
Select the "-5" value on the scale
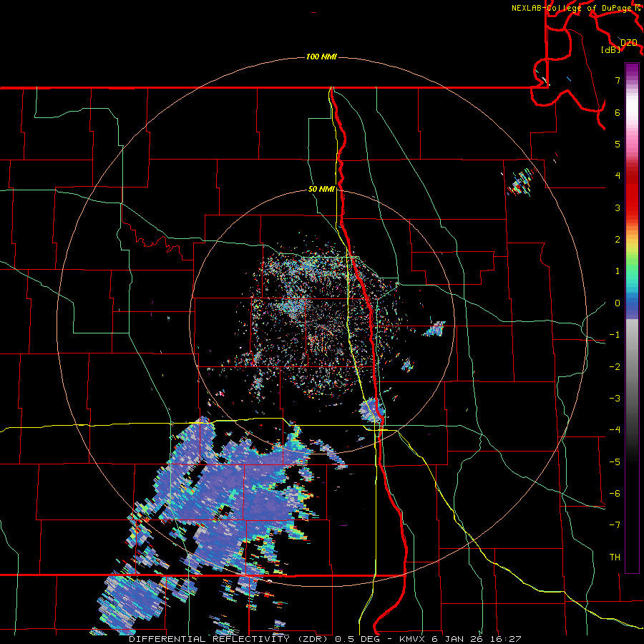(x=615, y=462)
